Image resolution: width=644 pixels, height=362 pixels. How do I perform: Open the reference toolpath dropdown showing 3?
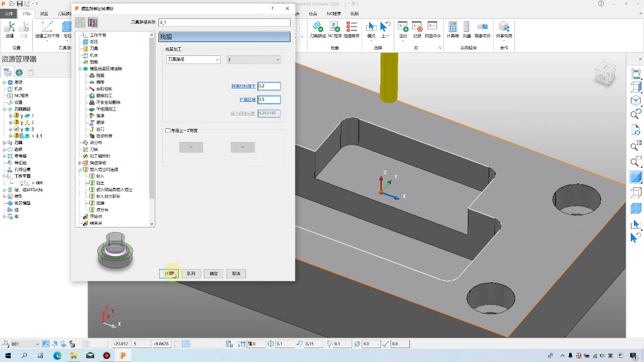click(253, 60)
